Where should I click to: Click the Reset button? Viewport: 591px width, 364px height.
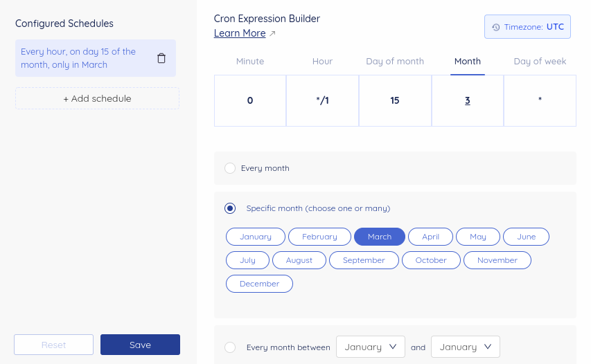point(53,345)
